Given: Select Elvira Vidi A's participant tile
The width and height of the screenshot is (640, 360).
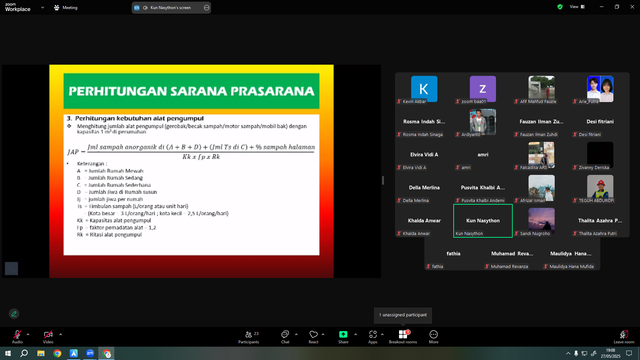Looking at the screenshot, I should pyautogui.click(x=424, y=155).
